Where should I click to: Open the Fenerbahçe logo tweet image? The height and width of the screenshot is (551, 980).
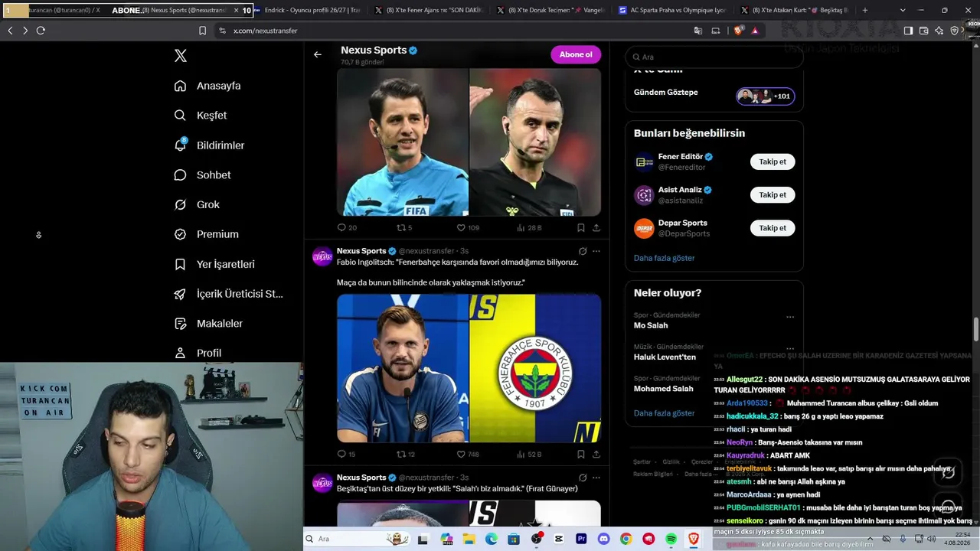(535, 368)
